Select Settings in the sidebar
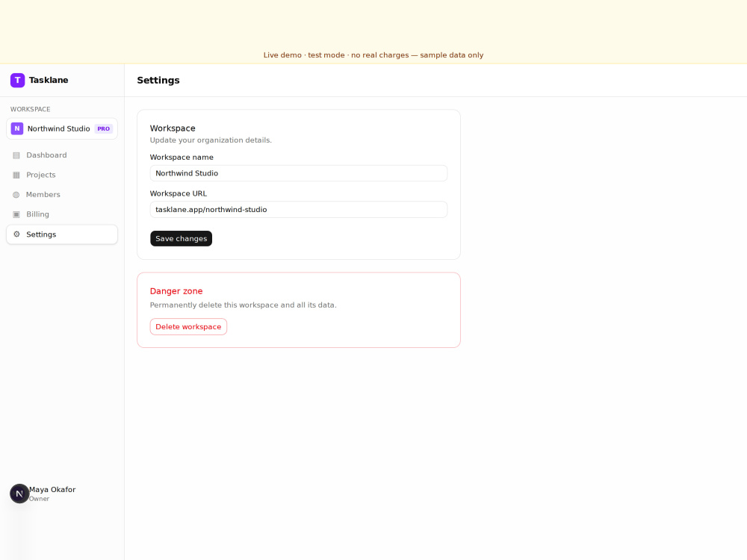Viewport: 747px width, 560px height. point(62,234)
